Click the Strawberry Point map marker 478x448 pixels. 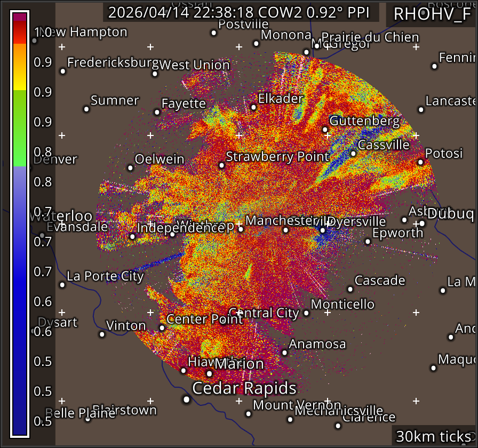(222, 165)
